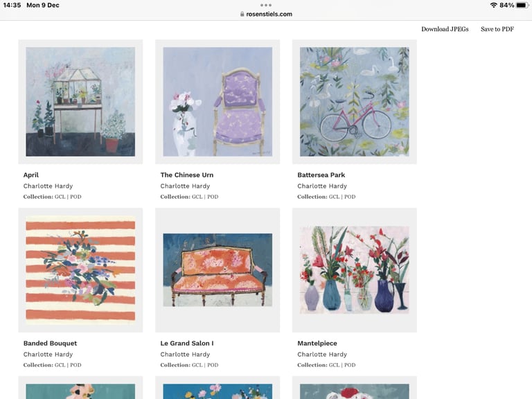Click the April title text
532x399 pixels.
[31, 175]
